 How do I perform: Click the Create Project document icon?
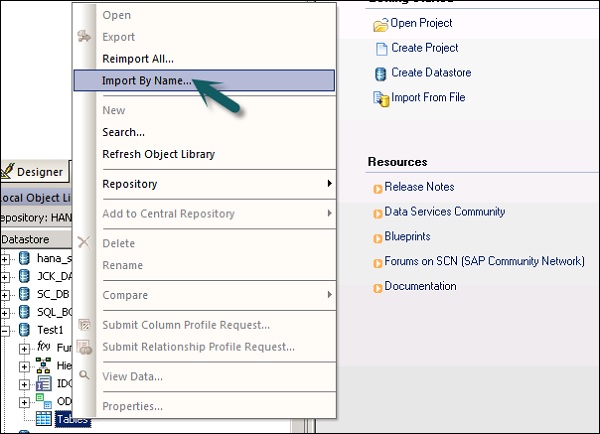pos(380,48)
